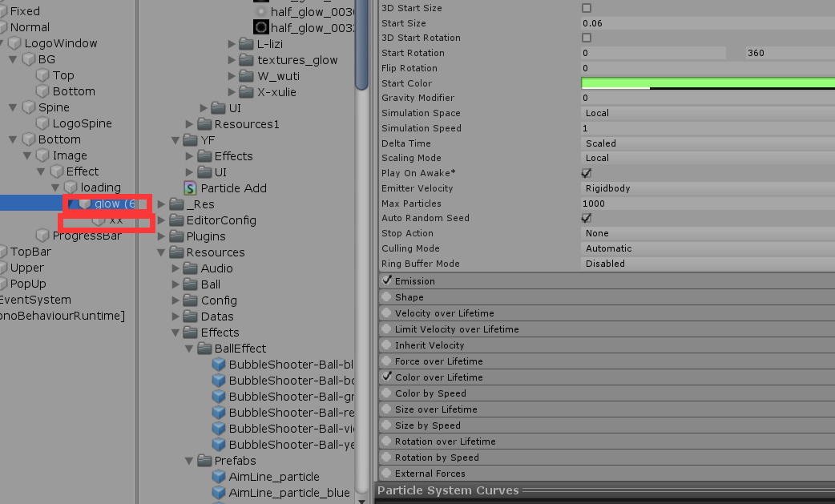Click the AimLine_particle prefab cube icon
The image size is (835, 504).
tap(218, 476)
